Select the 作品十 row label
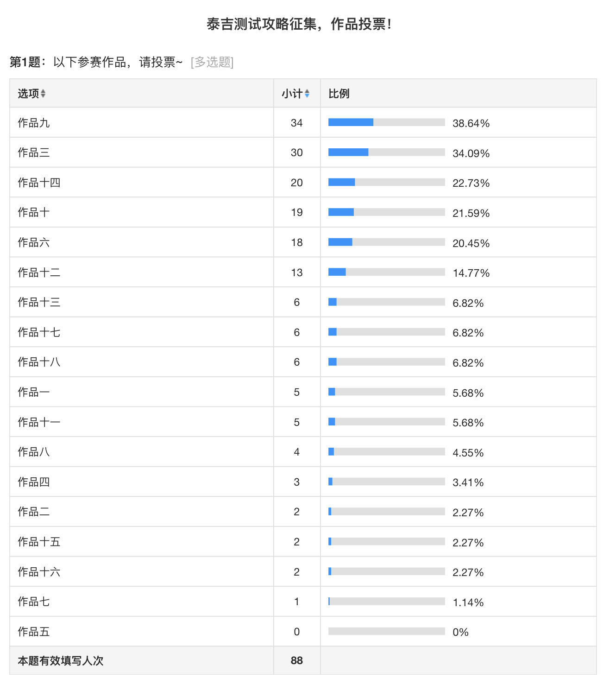The width and height of the screenshot is (616, 678). pos(34,212)
